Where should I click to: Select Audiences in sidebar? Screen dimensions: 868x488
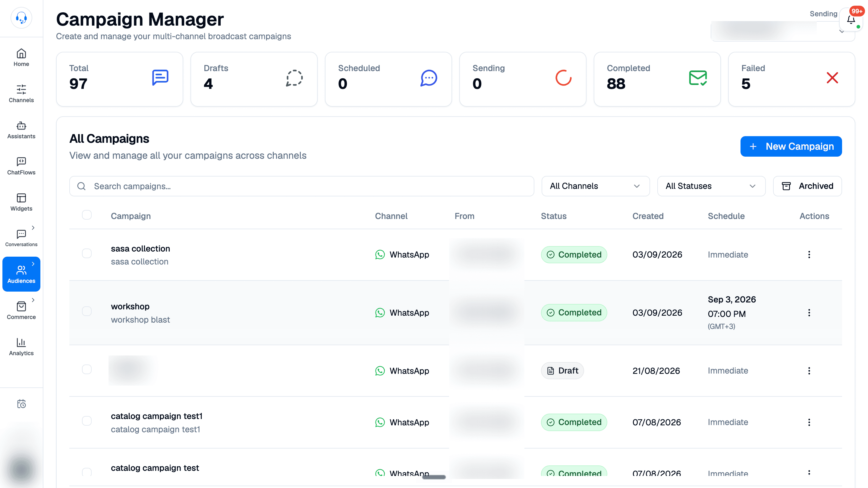tap(21, 274)
